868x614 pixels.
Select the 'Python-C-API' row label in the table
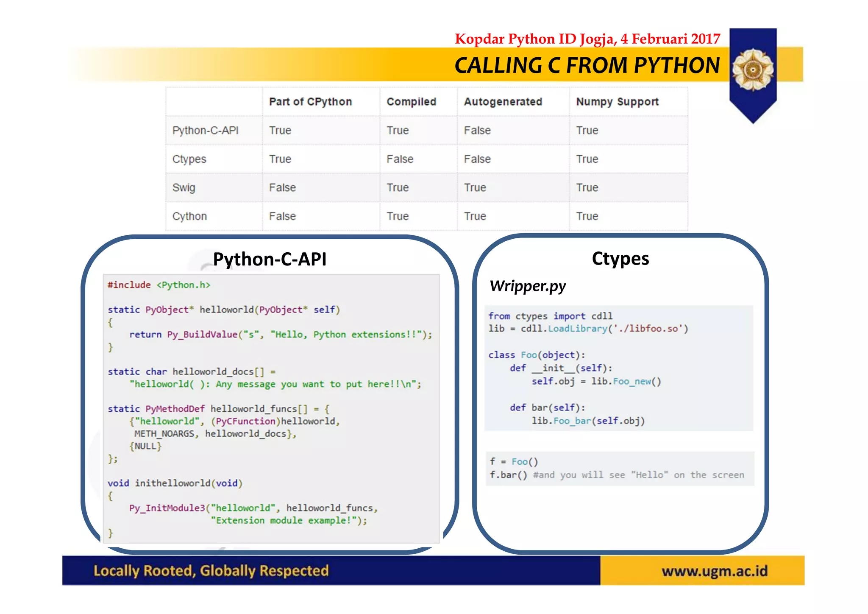pyautogui.click(x=205, y=130)
